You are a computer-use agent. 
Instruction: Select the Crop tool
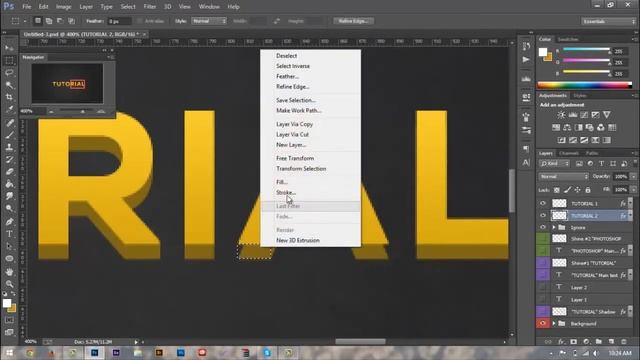[x=9, y=97]
